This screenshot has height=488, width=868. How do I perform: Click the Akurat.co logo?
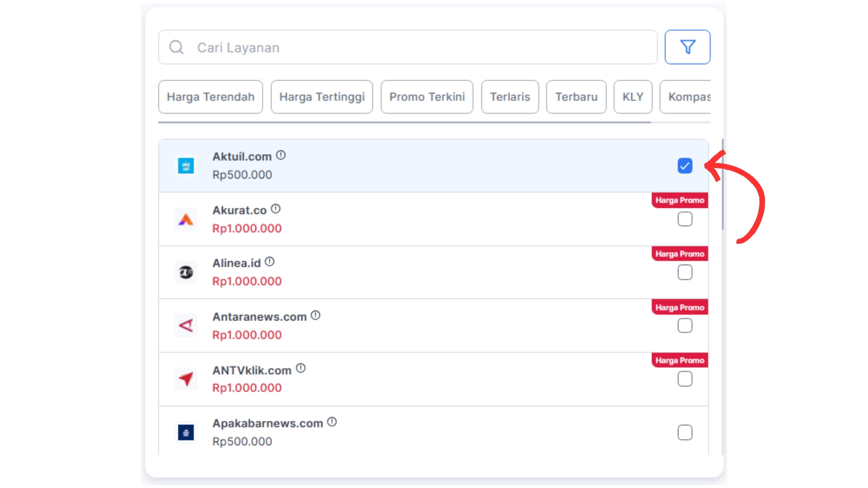pyautogui.click(x=186, y=219)
